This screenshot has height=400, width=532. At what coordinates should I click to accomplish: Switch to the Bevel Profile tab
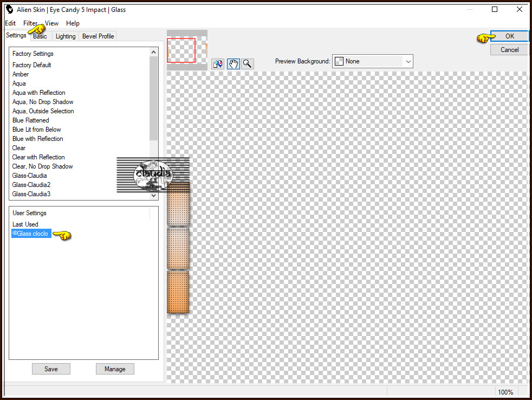pos(98,36)
